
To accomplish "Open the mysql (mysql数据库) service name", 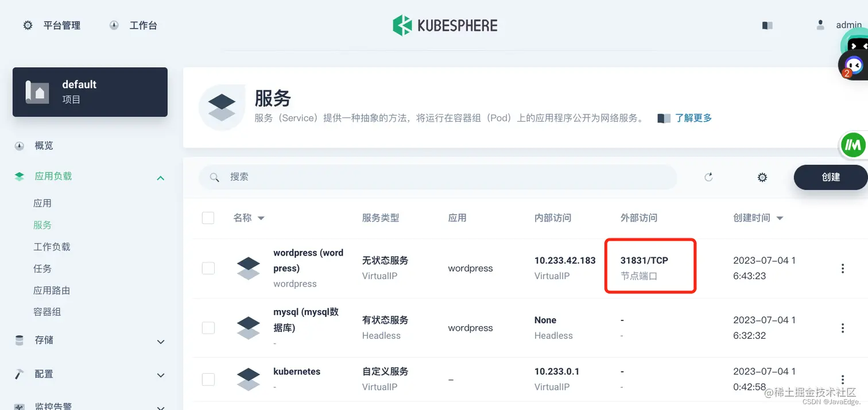I will [306, 320].
